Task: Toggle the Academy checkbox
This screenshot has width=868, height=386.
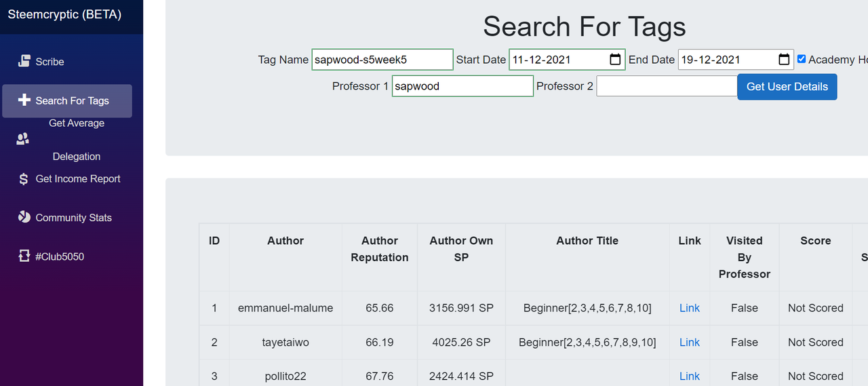Action: point(802,59)
